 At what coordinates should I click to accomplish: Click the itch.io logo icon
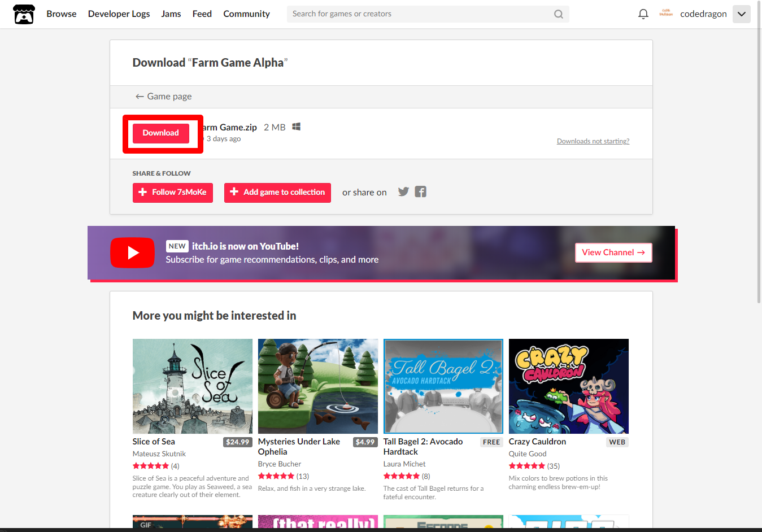(x=24, y=14)
